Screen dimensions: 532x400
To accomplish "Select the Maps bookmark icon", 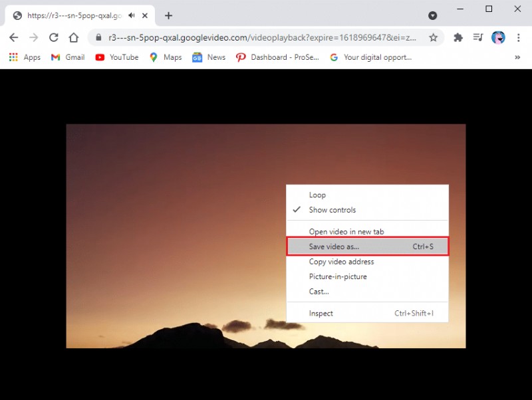I will [x=154, y=57].
